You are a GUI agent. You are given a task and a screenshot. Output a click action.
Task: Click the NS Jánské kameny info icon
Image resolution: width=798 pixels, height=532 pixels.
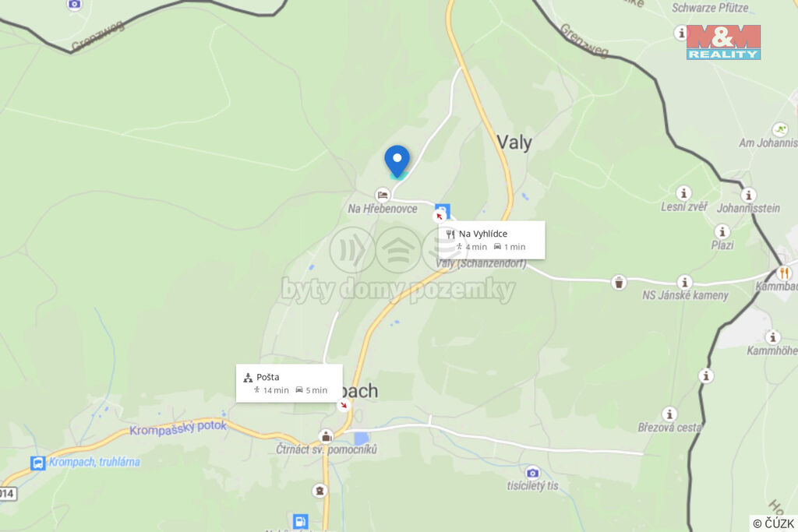click(x=684, y=282)
